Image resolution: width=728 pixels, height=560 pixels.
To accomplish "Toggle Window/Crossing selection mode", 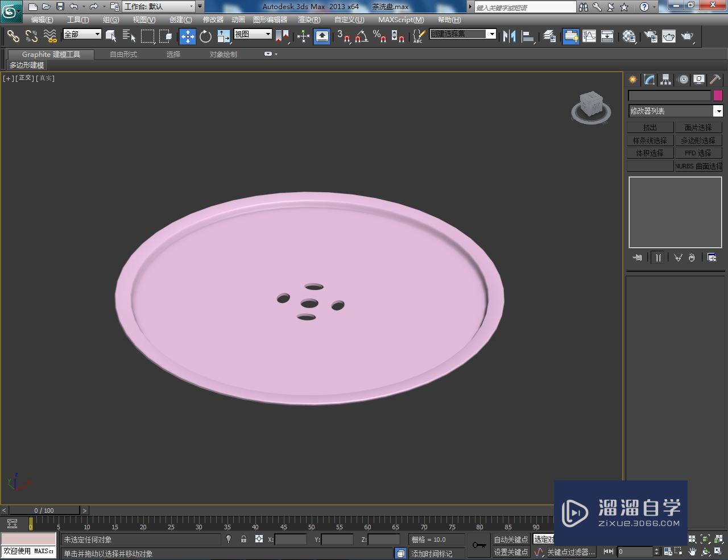I will point(166,36).
